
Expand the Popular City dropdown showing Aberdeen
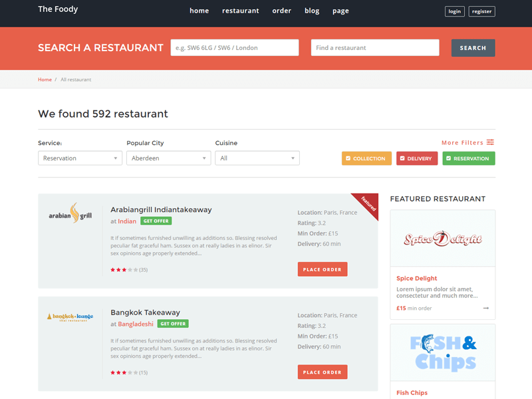pos(168,158)
